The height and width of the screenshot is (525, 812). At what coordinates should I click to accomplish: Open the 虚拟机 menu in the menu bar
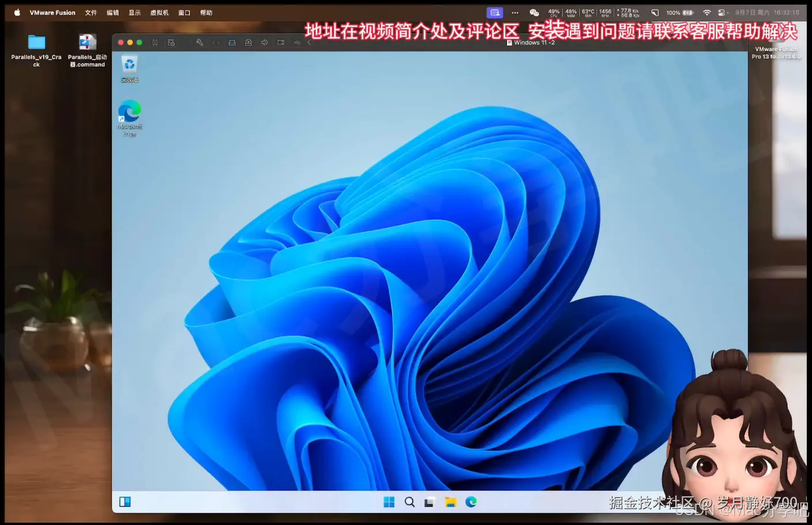coord(159,12)
